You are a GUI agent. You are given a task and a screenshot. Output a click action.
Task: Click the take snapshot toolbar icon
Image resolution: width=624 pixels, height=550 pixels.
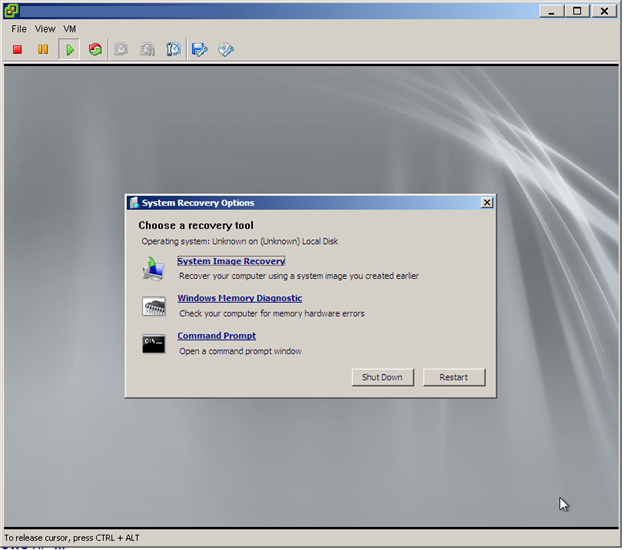point(121,49)
